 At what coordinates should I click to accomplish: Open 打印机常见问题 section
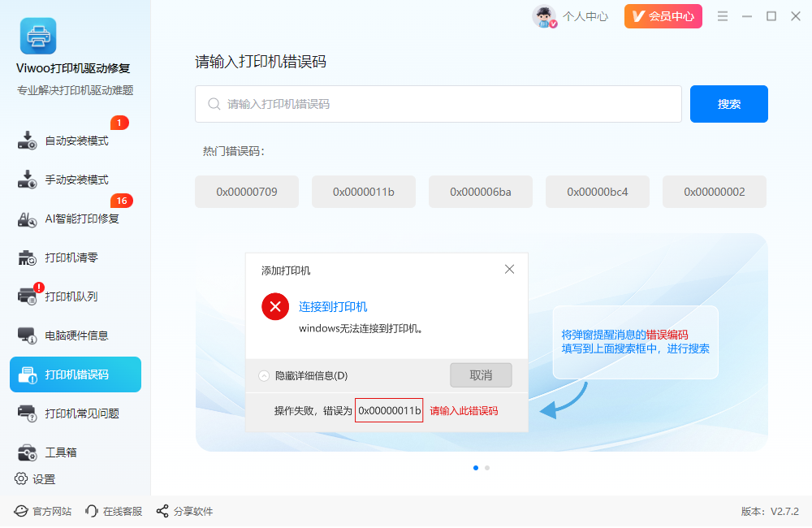(75, 413)
